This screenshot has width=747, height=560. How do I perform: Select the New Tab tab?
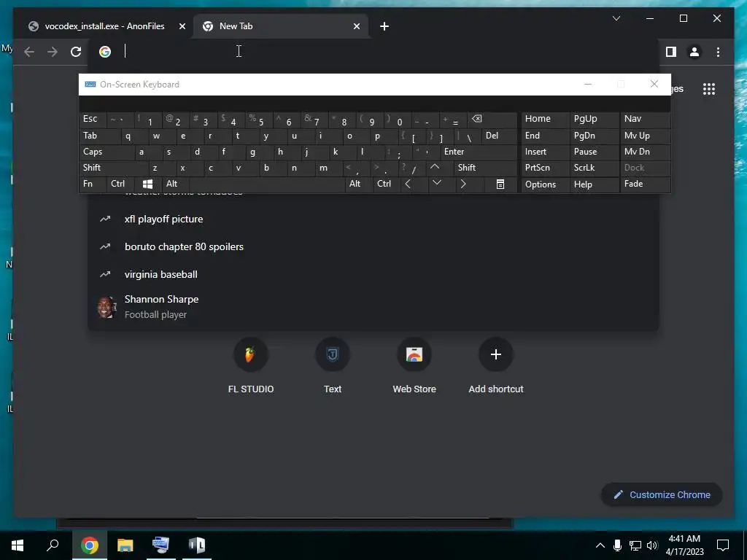click(x=281, y=26)
